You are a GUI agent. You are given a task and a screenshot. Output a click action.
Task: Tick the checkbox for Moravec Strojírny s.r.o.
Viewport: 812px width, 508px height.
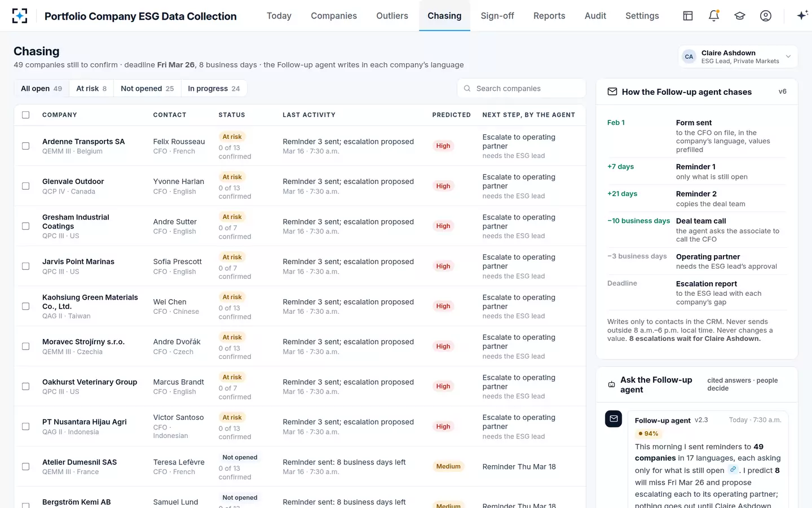(x=25, y=346)
